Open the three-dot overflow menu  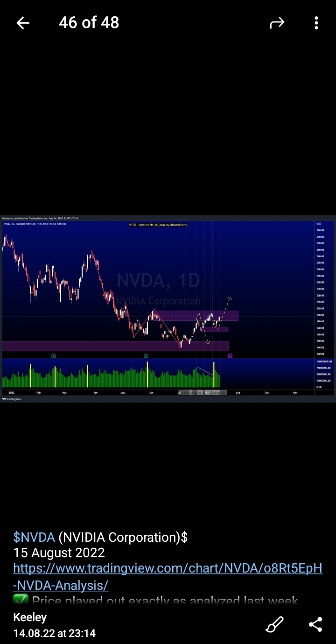(316, 22)
